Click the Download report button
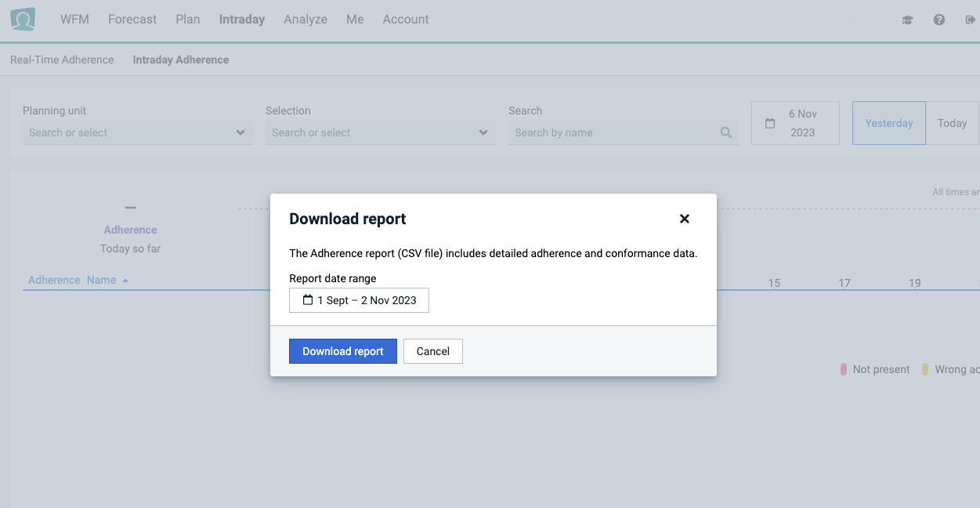Viewport: 980px width, 508px height. click(x=342, y=350)
